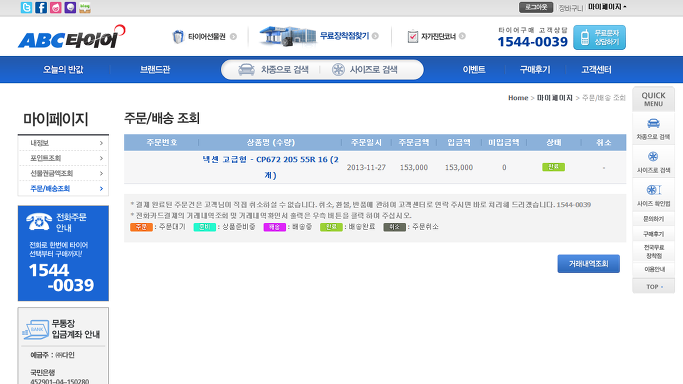Viewport: 683px width, 384px height.
Task: Click quick menu 구매후기
Action: click(653, 234)
